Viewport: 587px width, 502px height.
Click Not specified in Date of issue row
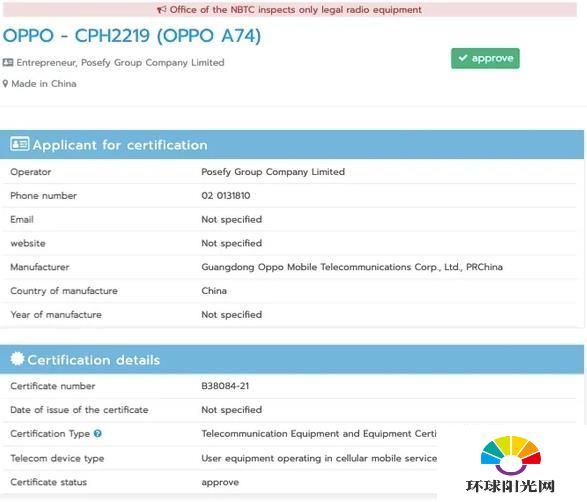[x=231, y=410]
